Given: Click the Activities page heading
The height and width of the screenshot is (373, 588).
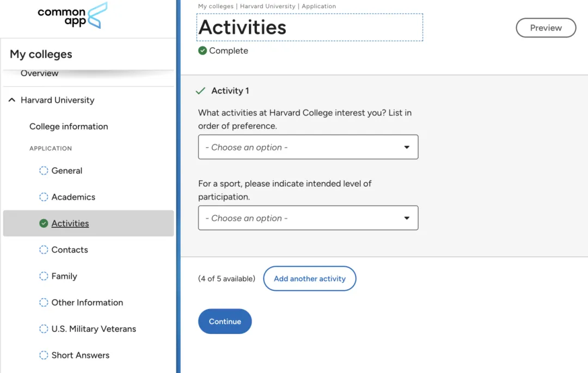Looking at the screenshot, I should (242, 27).
